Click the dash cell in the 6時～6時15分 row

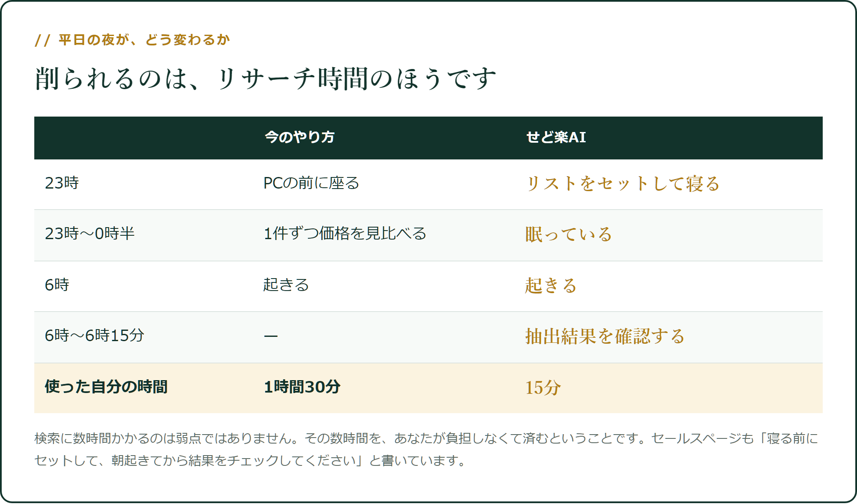tap(271, 336)
